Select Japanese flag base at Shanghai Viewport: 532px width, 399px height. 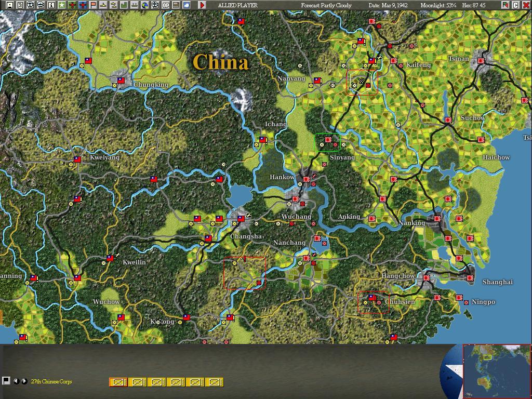(x=470, y=278)
